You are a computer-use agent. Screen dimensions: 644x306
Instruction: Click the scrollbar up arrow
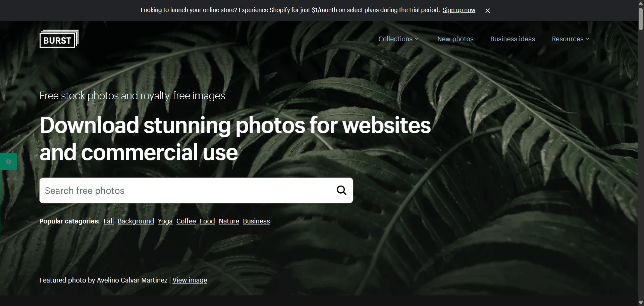coord(641,3)
